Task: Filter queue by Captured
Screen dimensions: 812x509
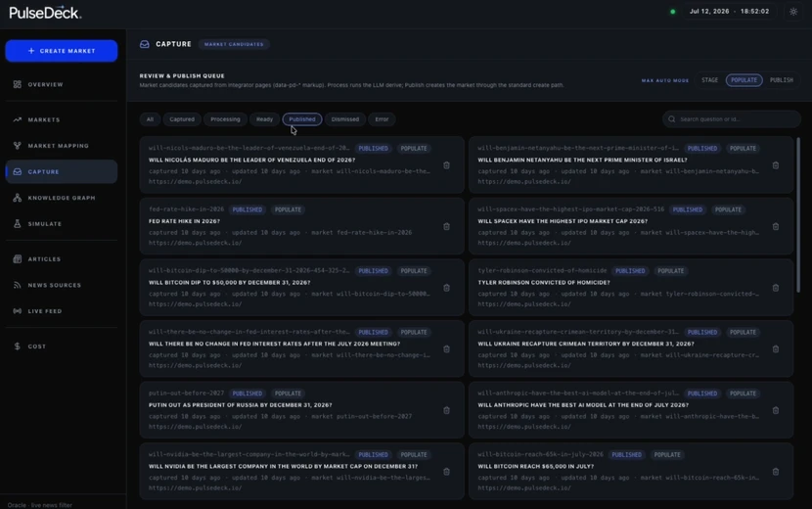Action: pyautogui.click(x=182, y=119)
